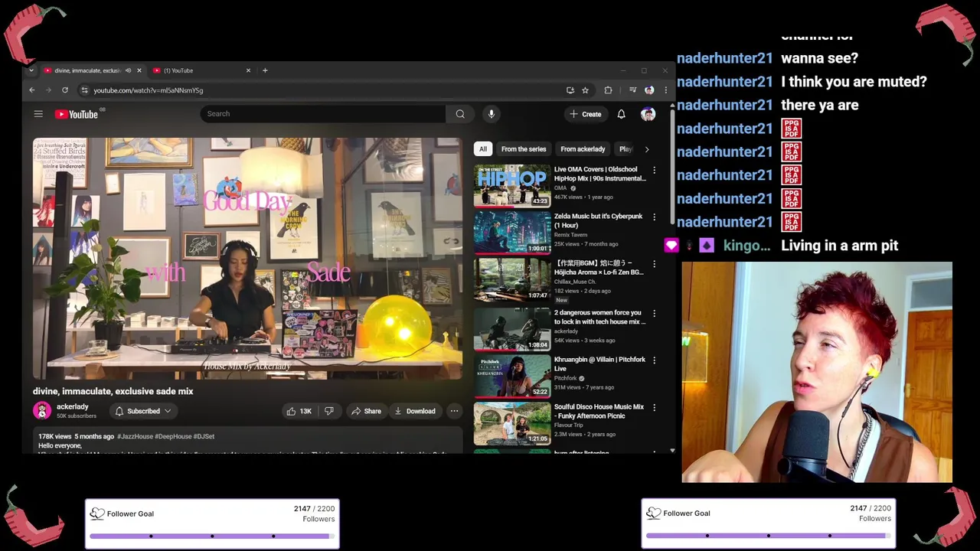Switch to the '(1) YouTube' browser tab
980x551 pixels.
[201, 70]
